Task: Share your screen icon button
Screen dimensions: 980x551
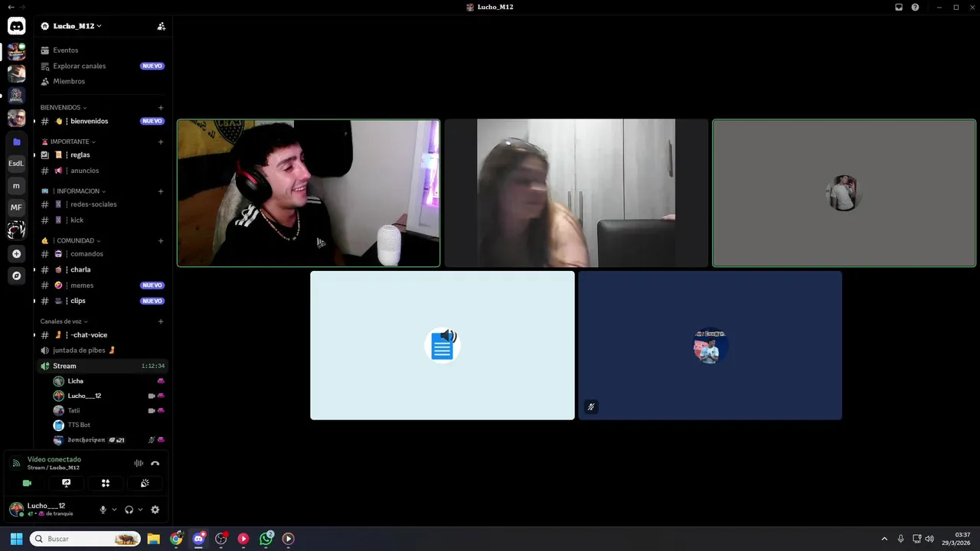Action: tap(67, 483)
